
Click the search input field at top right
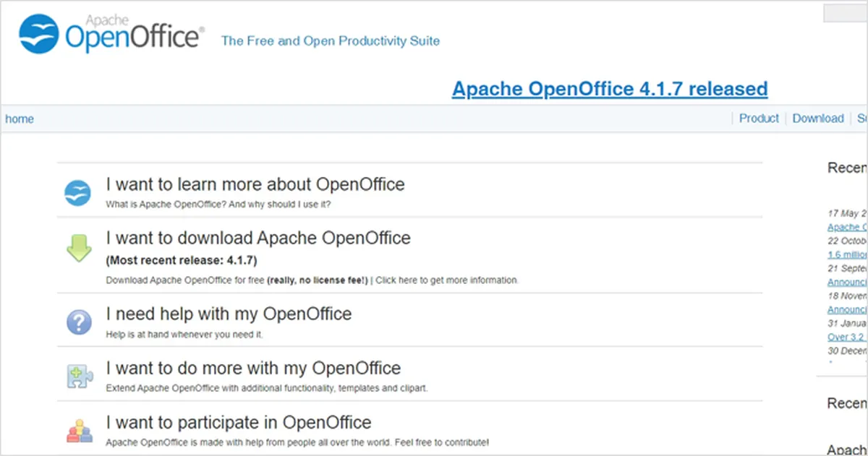pos(846,13)
